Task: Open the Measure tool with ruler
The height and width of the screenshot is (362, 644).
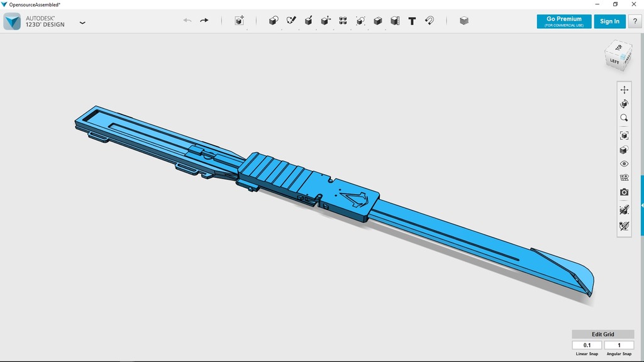Action: (395, 21)
